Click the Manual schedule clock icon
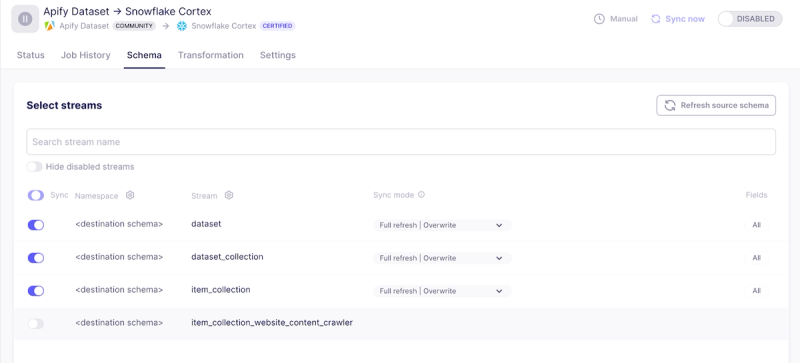800x363 pixels. coord(599,19)
